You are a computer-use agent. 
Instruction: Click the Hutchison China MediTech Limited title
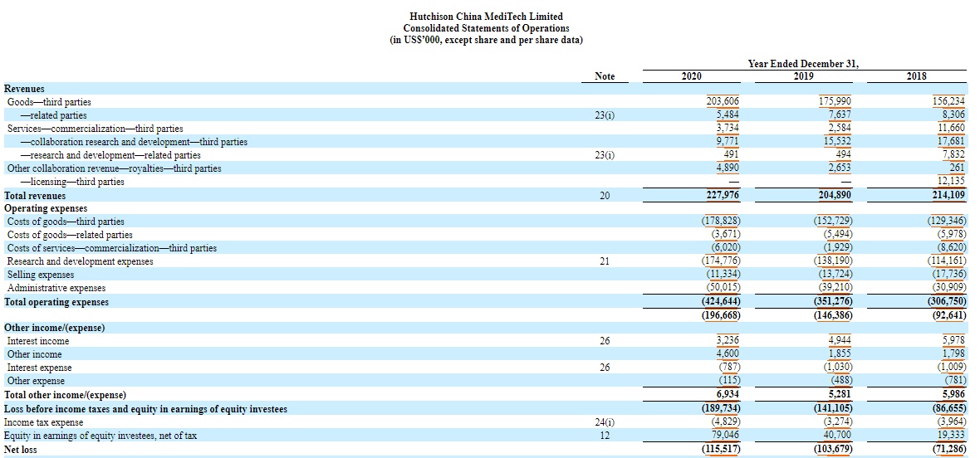click(x=486, y=17)
